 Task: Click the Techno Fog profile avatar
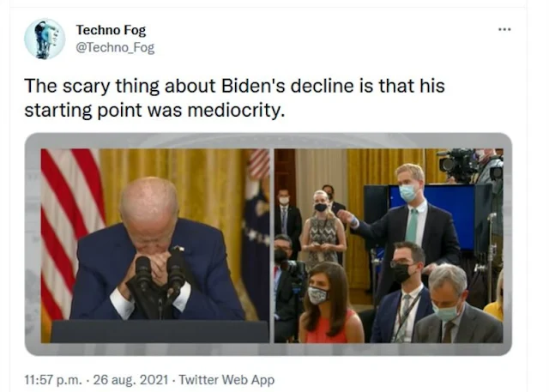pyautogui.click(x=45, y=39)
